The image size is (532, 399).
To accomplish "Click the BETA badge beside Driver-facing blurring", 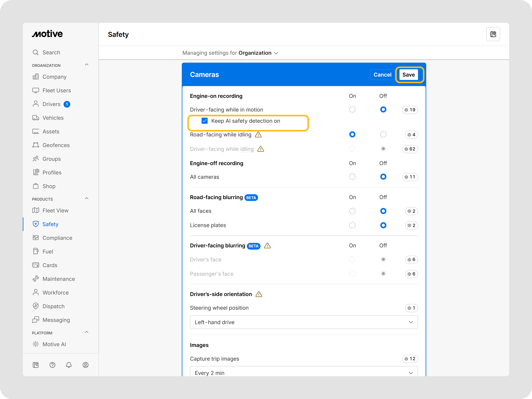I will (253, 246).
